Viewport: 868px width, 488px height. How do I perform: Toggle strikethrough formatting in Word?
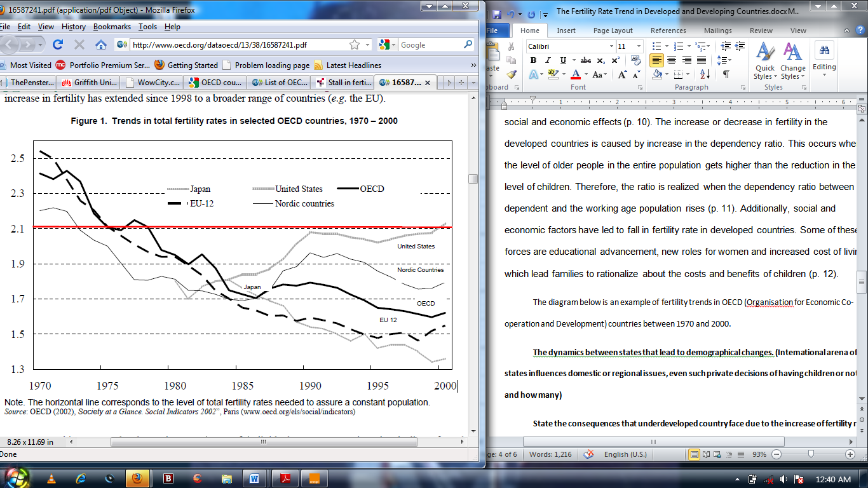click(586, 60)
